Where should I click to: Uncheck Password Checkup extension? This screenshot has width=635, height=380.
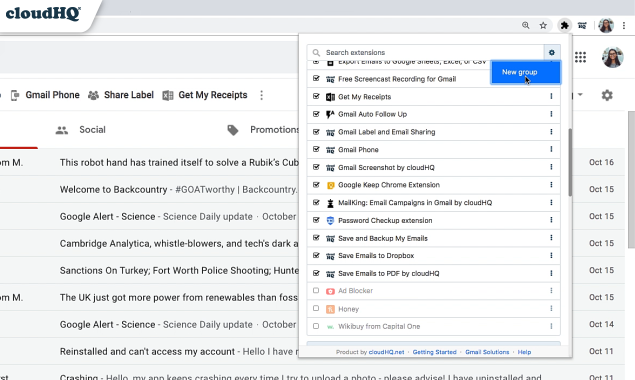(x=316, y=220)
